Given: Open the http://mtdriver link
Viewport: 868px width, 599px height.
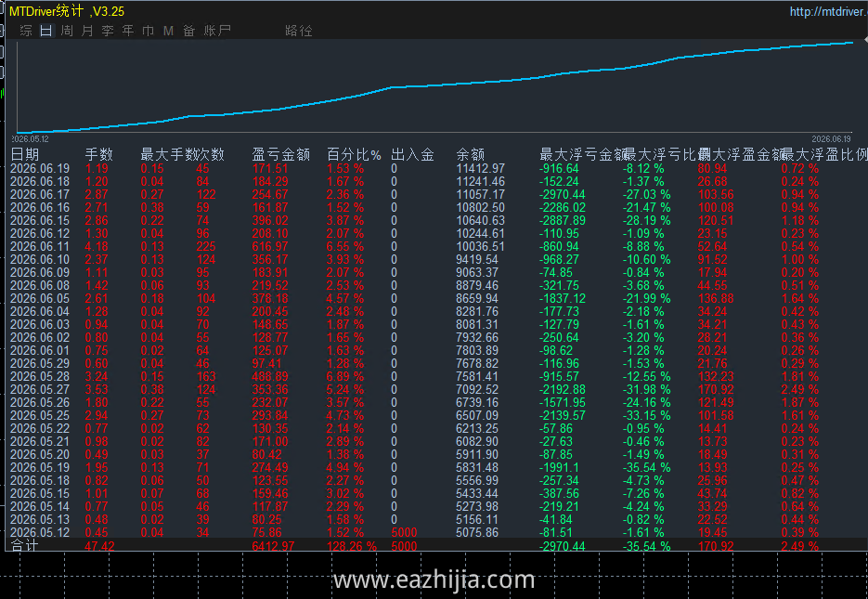Looking at the screenshot, I should tap(828, 12).
